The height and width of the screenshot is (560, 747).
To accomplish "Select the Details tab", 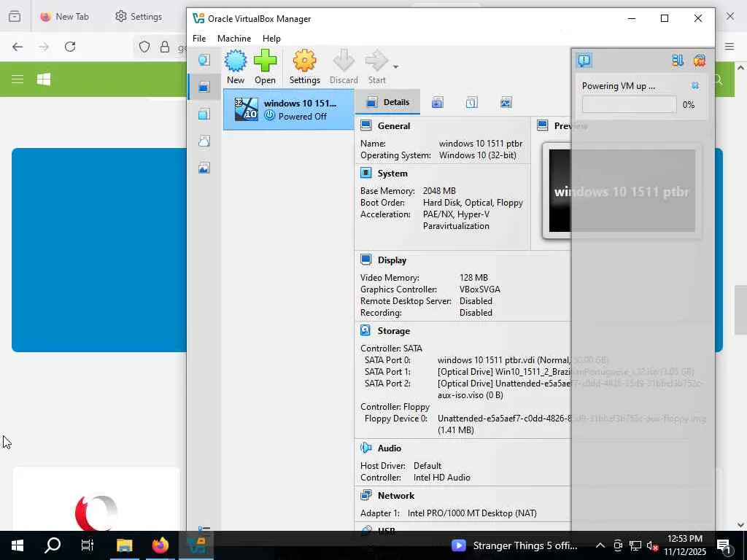I will 388,102.
